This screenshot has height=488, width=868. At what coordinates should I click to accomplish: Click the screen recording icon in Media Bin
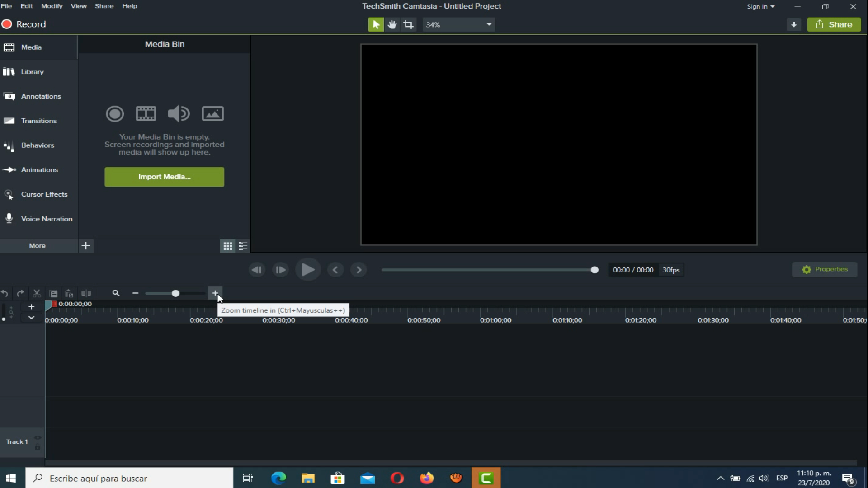point(115,113)
